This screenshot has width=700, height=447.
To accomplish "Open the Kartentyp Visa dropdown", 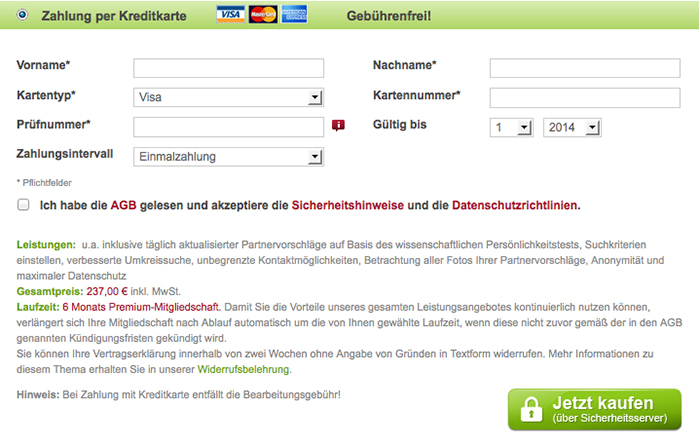I will click(x=229, y=97).
